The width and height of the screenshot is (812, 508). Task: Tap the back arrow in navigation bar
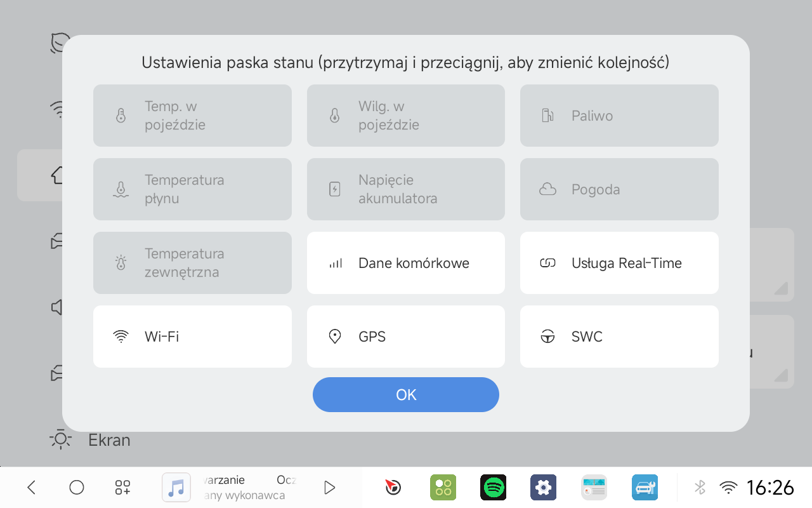(x=31, y=488)
